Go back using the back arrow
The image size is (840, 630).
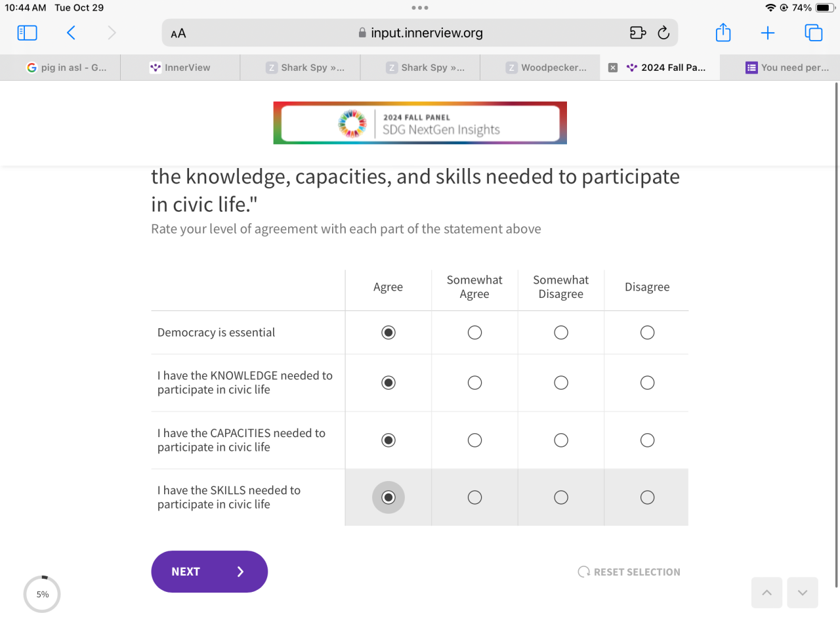[71, 33]
